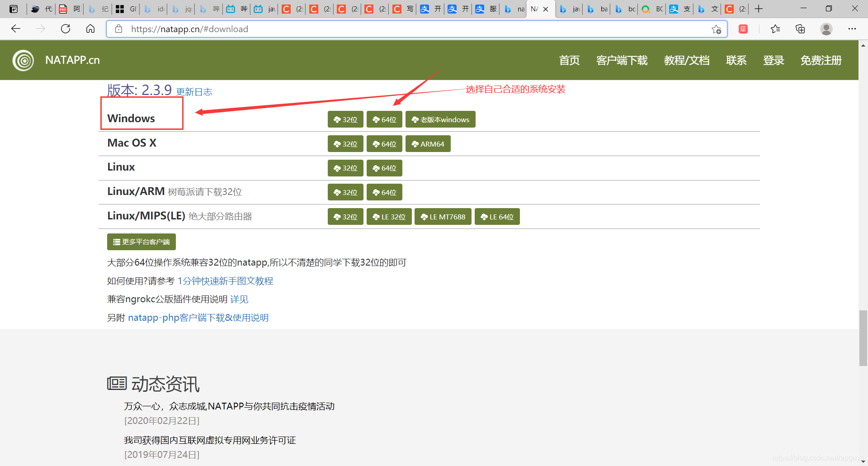Screen dimensions: 868x466
Task: Switch to the 支 Alipay tab
Action: click(679, 9)
